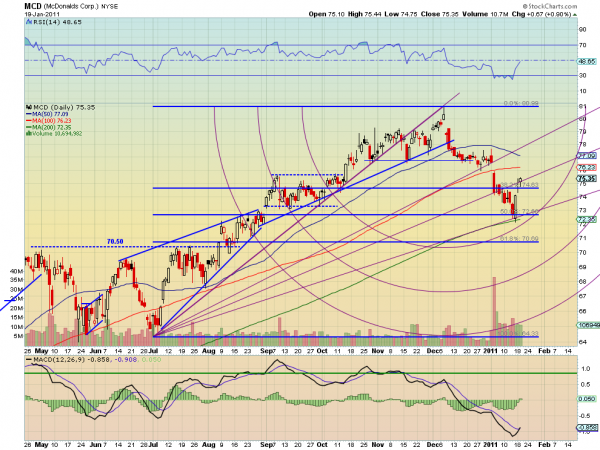Click the 77.09 MA(50) tag on price axis
The image size is (600, 450).
click(x=586, y=156)
